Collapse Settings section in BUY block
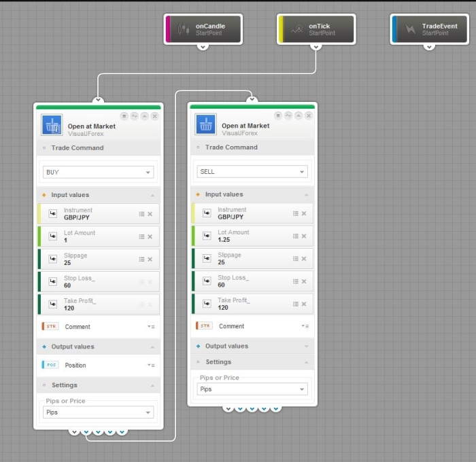 (153, 385)
